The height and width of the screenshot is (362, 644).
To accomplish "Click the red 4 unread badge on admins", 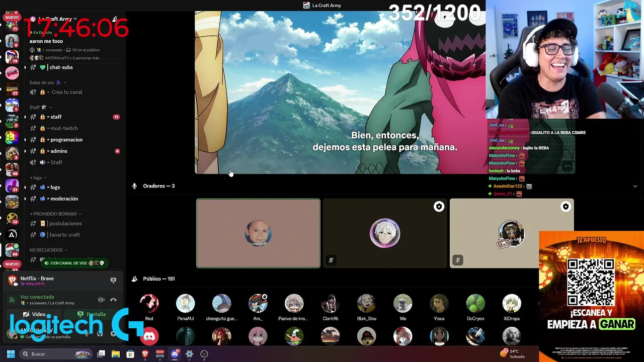I will point(117,151).
